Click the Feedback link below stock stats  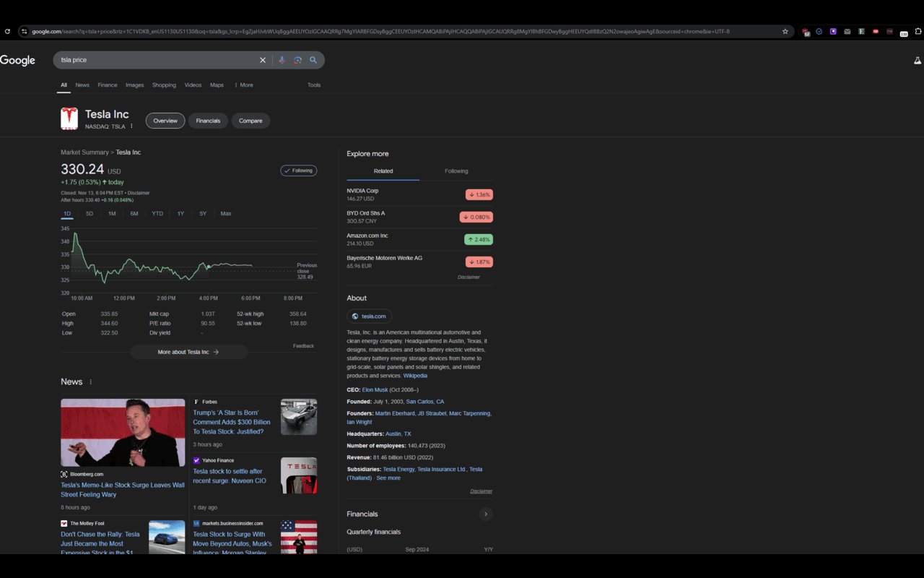(303, 346)
